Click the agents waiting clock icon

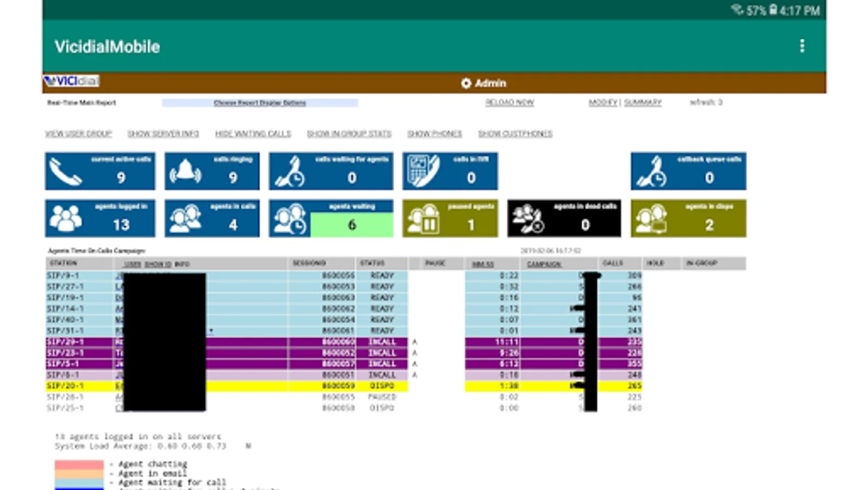click(x=289, y=219)
